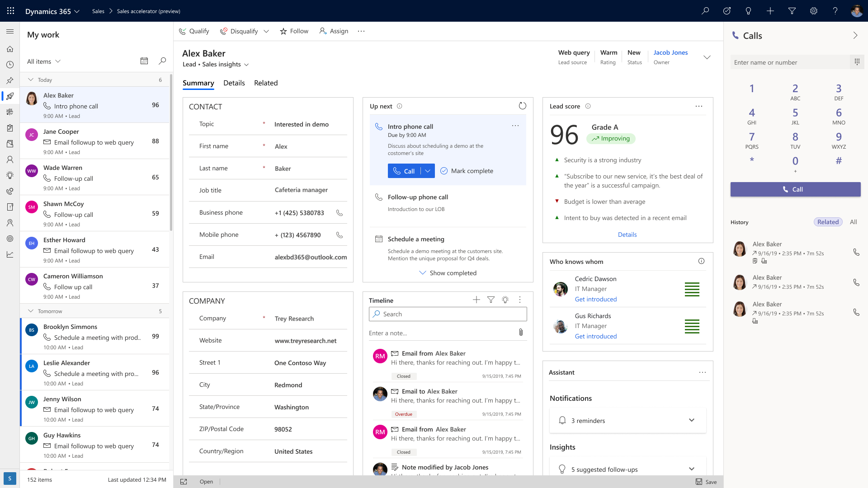Click the Sales accelerator app icon in sidebar
The width and height of the screenshot is (868, 488).
tap(9, 95)
